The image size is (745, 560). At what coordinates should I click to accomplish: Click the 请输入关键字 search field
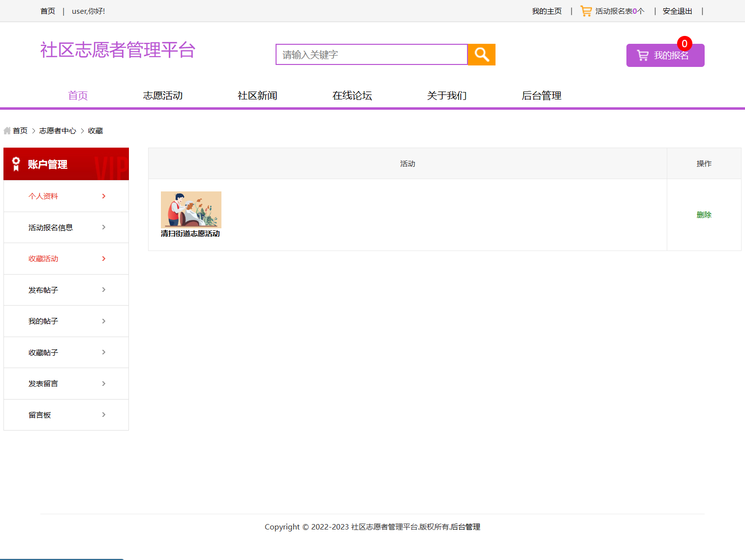[371, 55]
